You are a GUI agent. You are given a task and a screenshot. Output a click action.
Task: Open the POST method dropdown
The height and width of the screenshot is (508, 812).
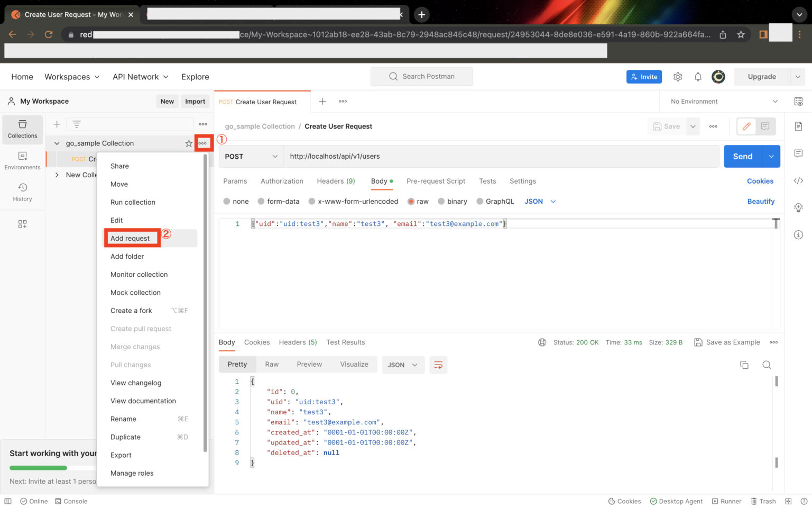point(251,156)
